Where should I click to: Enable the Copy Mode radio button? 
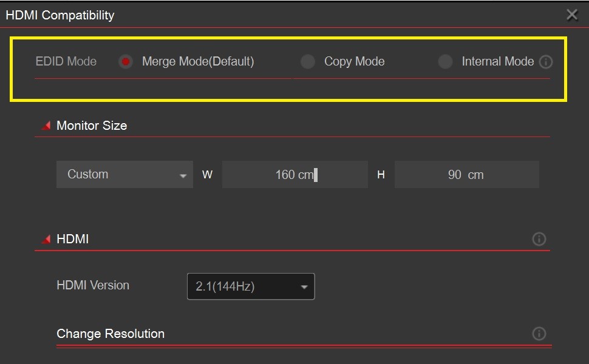coord(308,62)
